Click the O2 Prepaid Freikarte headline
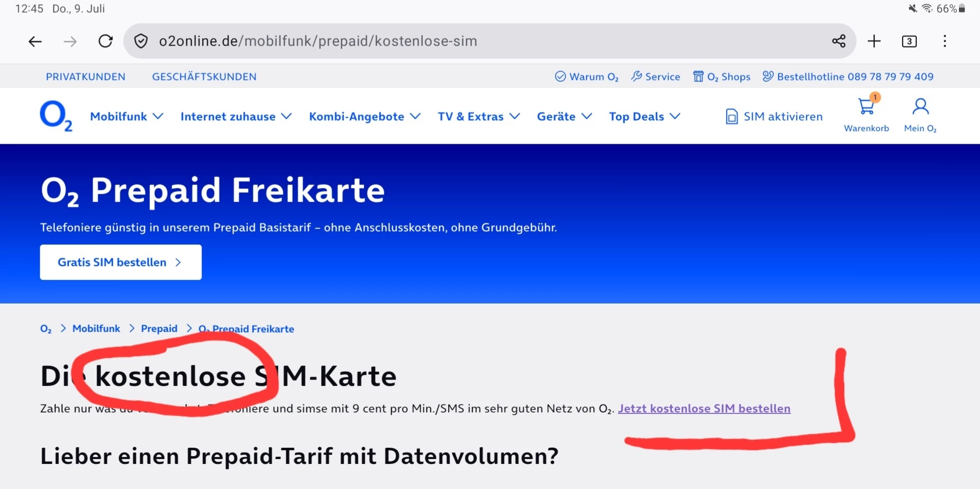Screen dimensions: 980x489 tap(213, 190)
